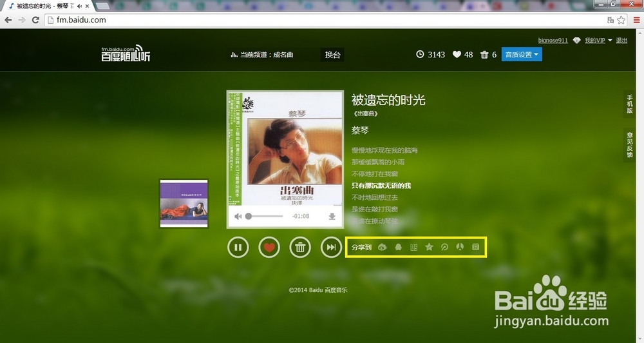Image resolution: width=644 pixels, height=343 pixels.
Task: Expand the 我的VIP dropdown arrow
Action: 610,41
